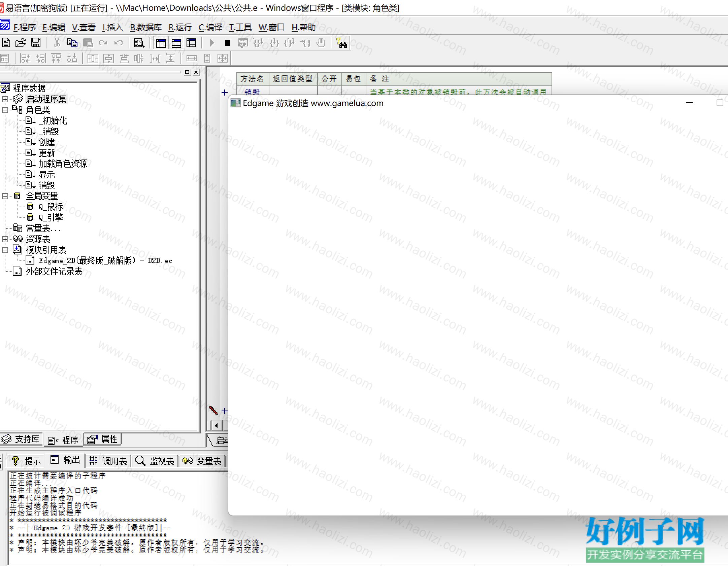Click the step-out braces debug icon
The image size is (728, 566).
(290, 43)
